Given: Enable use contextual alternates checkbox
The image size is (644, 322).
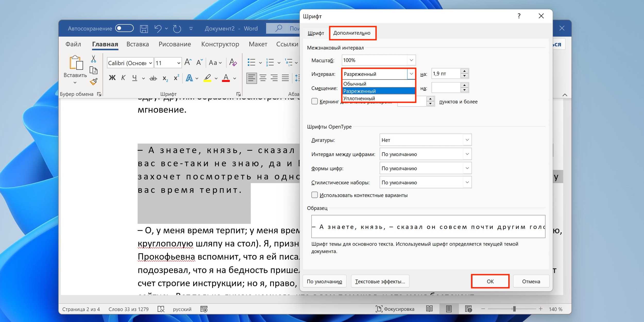Looking at the screenshot, I should (x=314, y=195).
